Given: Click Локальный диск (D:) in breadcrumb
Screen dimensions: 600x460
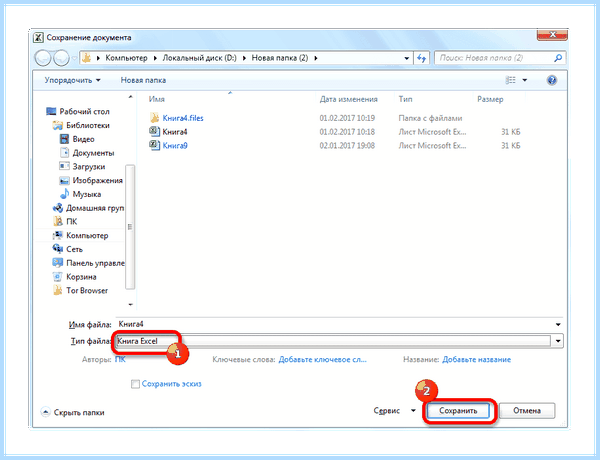Looking at the screenshot, I should tap(199, 58).
